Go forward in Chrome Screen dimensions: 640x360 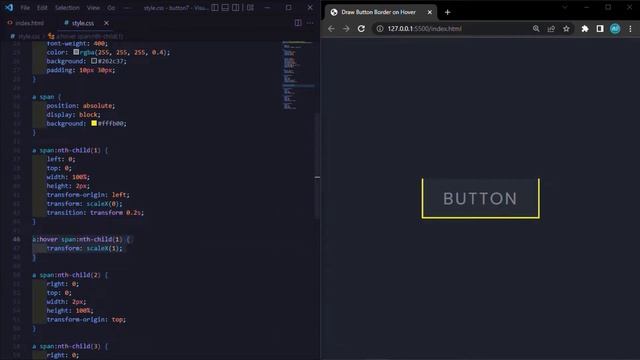[346, 29]
